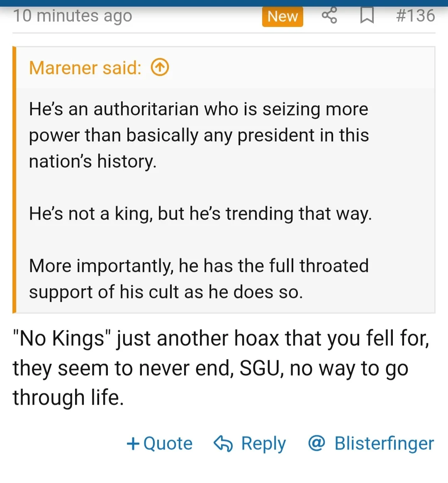Viewport: 448px width, 483px height.
Task: Jump to Marener's original post via up-arrow icon
Action: click(x=160, y=67)
